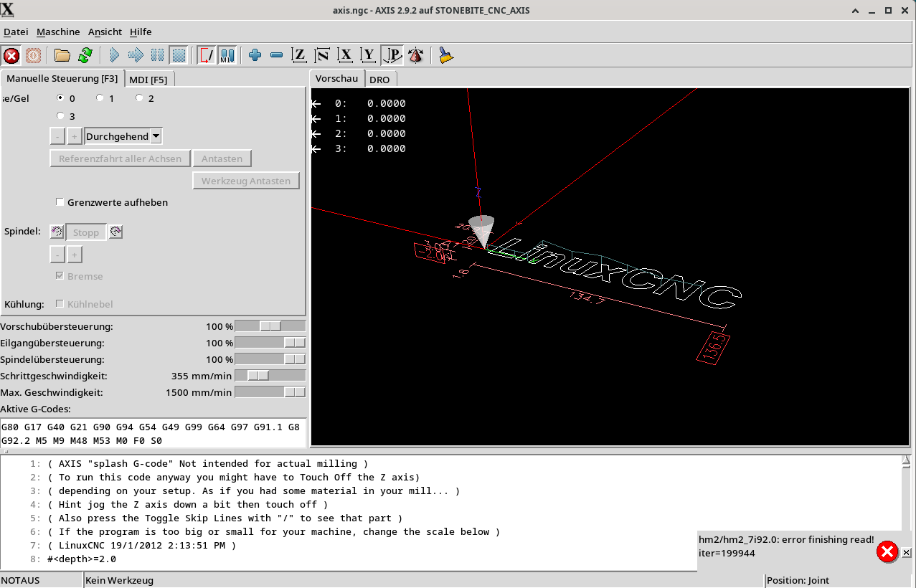The height and width of the screenshot is (588, 916).
Task: Open a G-code file with folder icon
Action: click(62, 55)
